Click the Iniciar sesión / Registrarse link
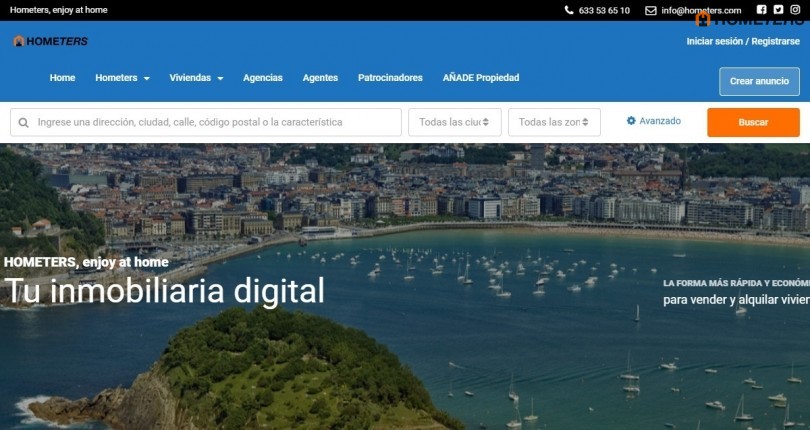Screen dimensions: 810x430 click(x=743, y=41)
